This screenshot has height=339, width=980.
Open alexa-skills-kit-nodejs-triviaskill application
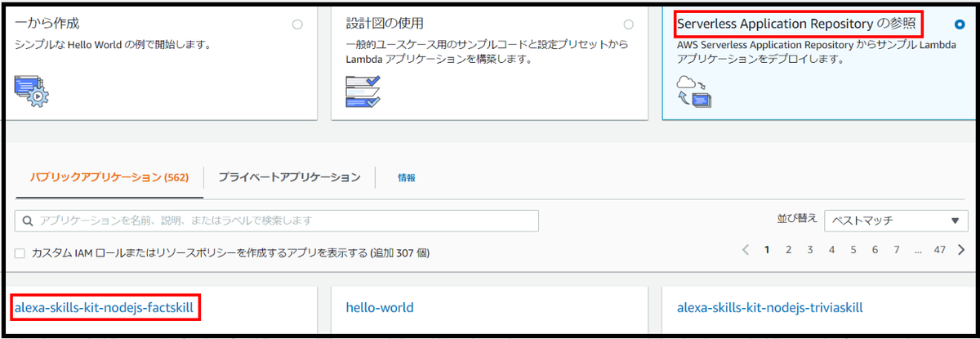pyautogui.click(x=770, y=308)
